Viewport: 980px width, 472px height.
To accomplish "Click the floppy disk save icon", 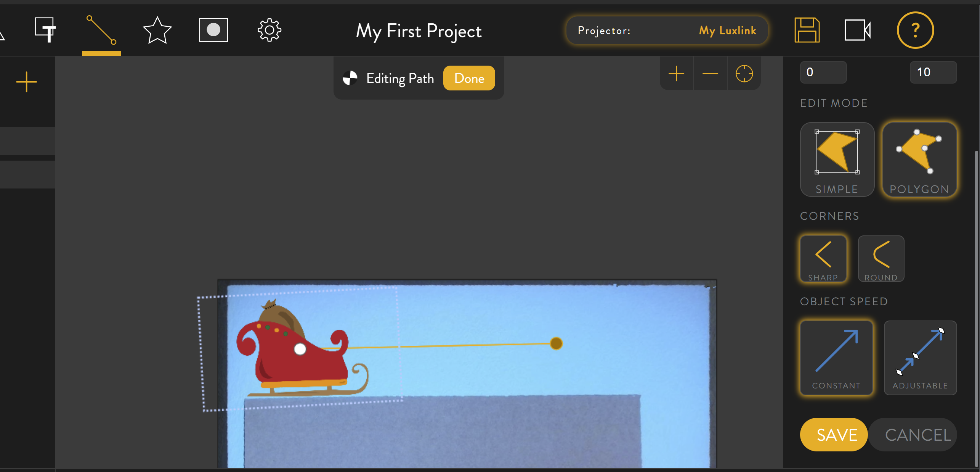I will pos(807,30).
